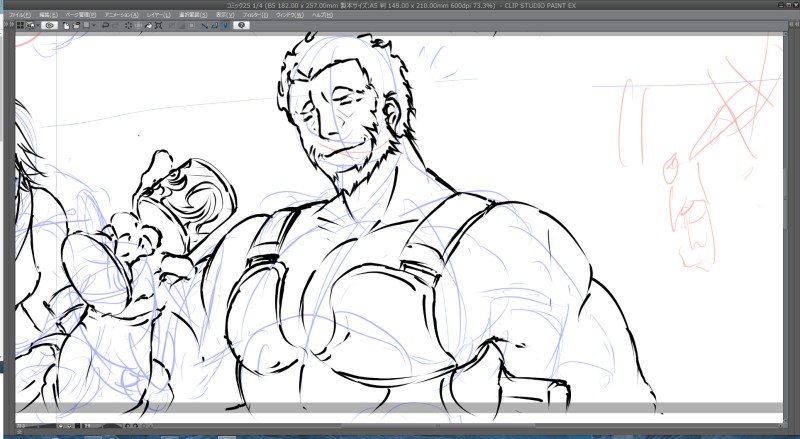800x439 pixels.
Task: Click the Reset Rotation icon
Action: [x=144, y=426]
